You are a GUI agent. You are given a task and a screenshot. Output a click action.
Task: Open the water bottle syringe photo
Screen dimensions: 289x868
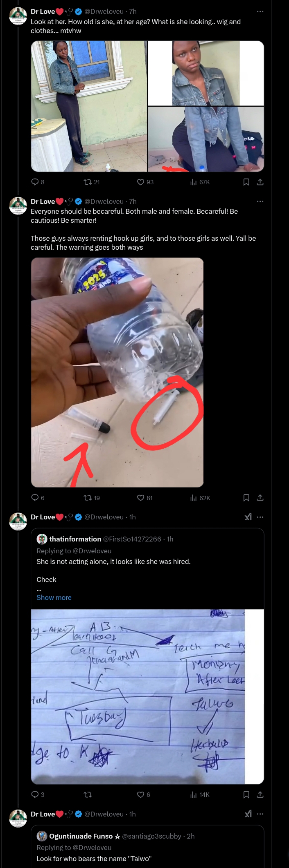point(117,372)
